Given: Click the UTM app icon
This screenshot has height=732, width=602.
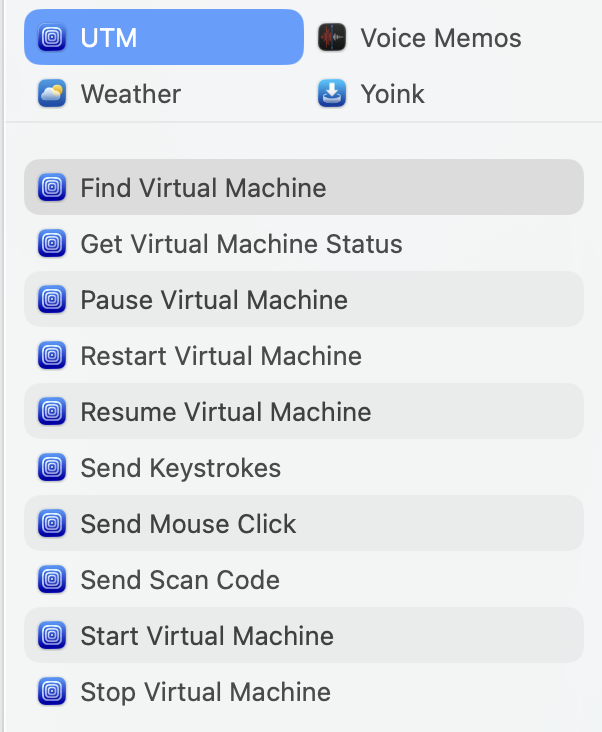Looking at the screenshot, I should click(52, 38).
